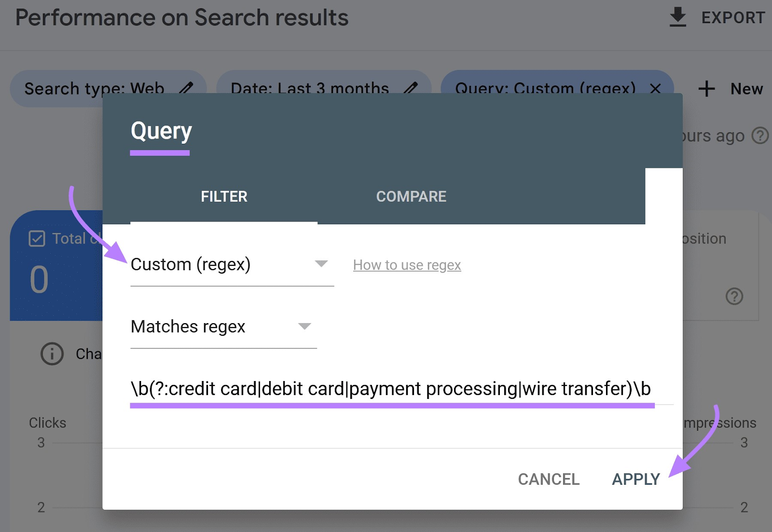Open the How to use regex link
Viewport: 772px width, 532px height.
407,265
